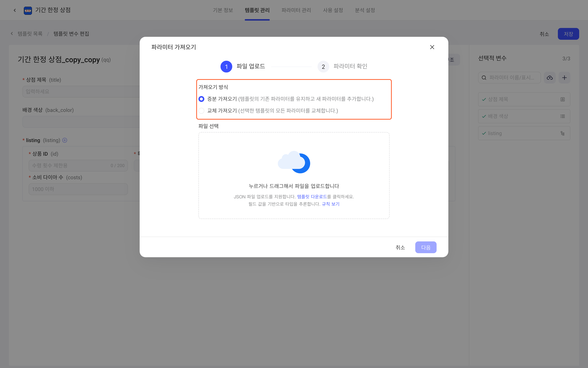Select 교체 가져오기 radio option
The height and width of the screenshot is (368, 588).
pos(201,111)
